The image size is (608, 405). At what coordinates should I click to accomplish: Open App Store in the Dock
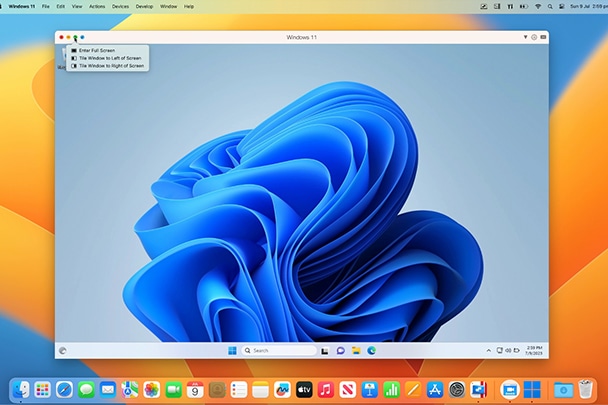435,389
